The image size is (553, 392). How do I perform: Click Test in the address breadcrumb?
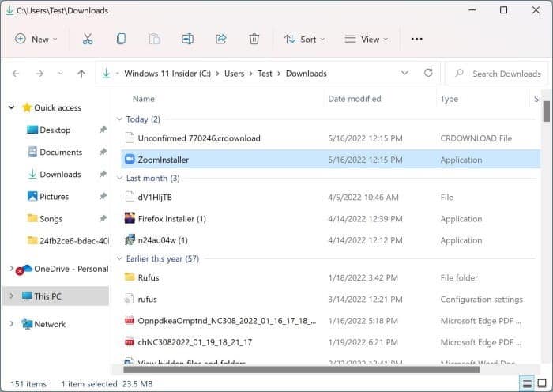point(265,73)
